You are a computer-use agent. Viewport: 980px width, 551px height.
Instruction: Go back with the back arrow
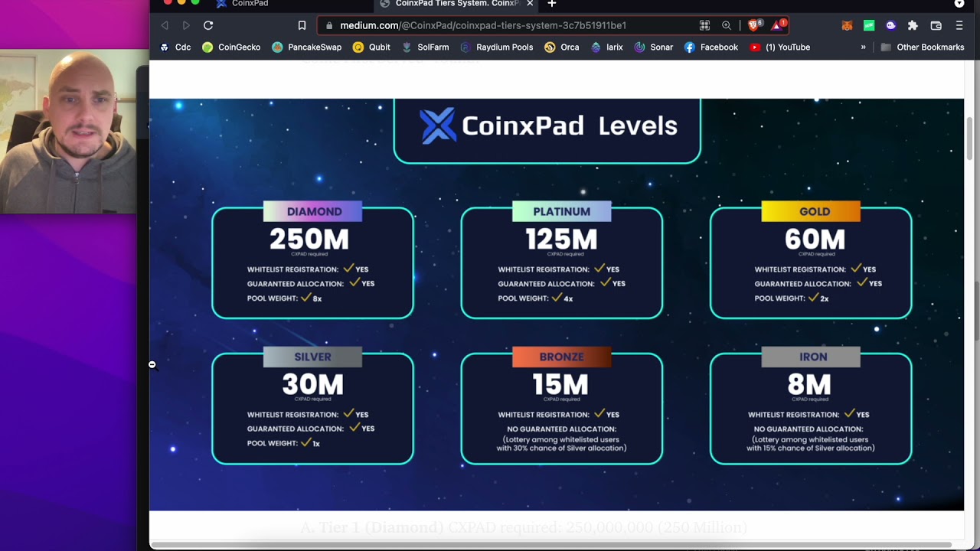tap(165, 25)
